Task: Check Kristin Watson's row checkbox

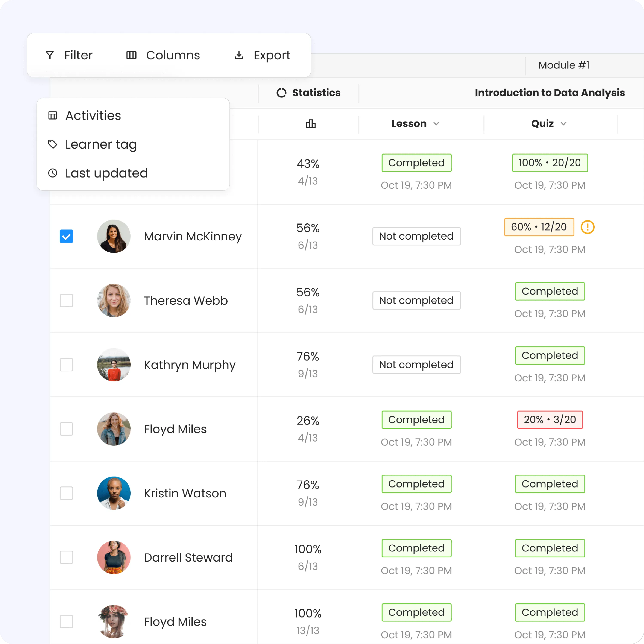Action: click(66, 493)
